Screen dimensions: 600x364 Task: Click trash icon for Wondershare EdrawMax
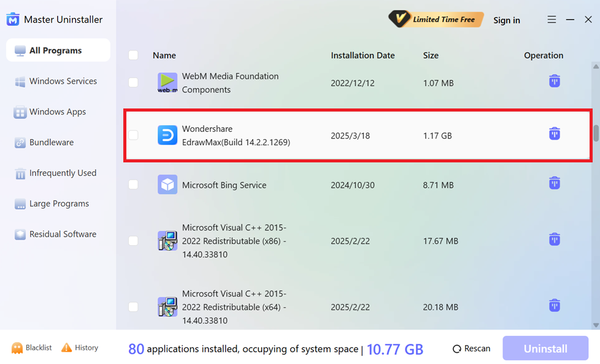tap(555, 134)
